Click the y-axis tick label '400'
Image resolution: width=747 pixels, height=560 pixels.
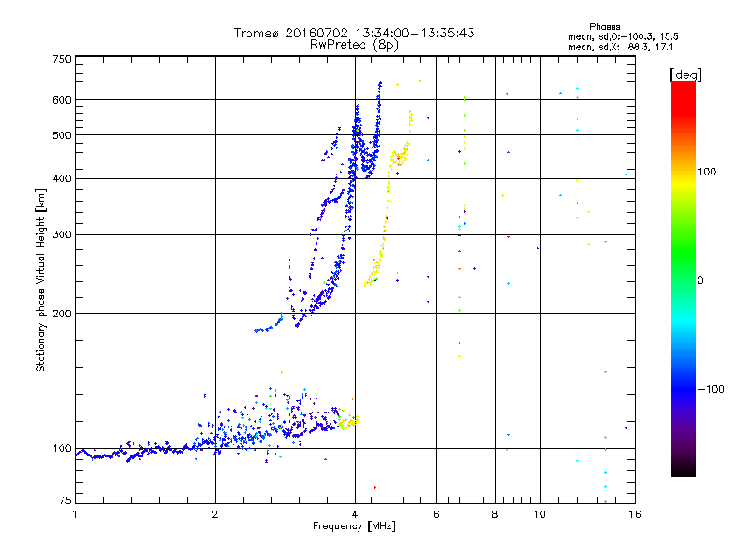[x=62, y=178]
